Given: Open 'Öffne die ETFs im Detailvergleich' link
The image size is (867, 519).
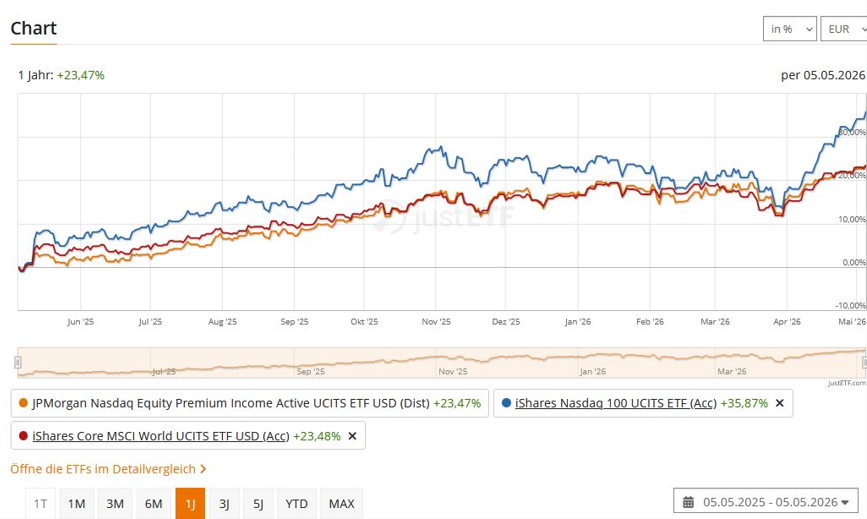Looking at the screenshot, I should tap(108, 469).
